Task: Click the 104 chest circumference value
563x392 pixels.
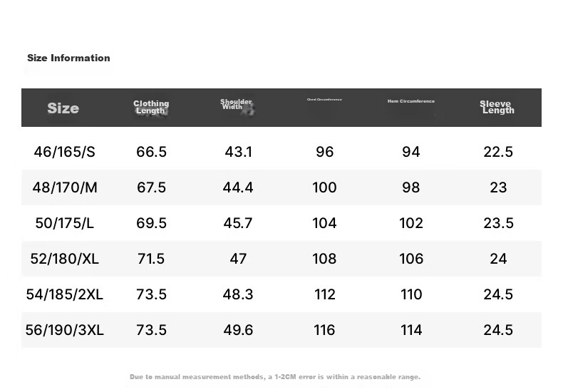Action: [x=324, y=223]
